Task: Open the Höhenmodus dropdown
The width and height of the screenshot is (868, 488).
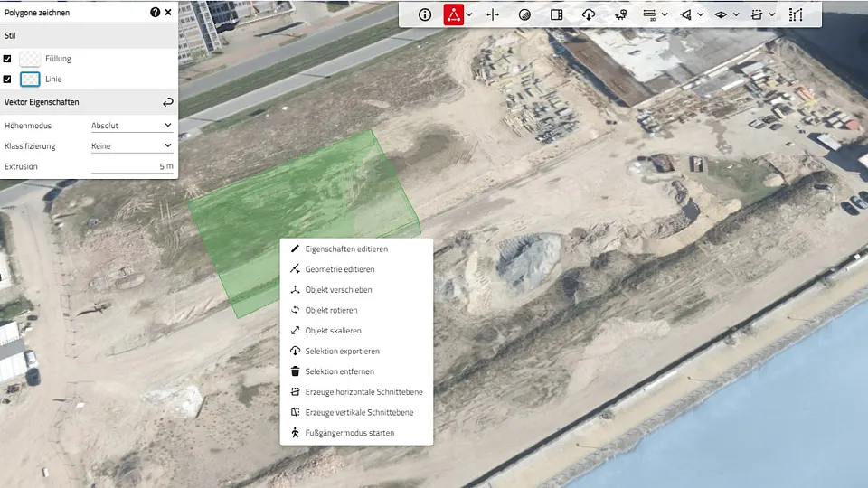Action: click(132, 126)
